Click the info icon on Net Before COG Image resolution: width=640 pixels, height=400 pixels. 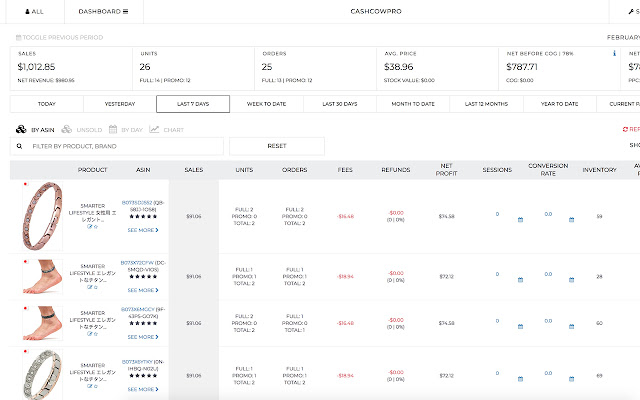614,53
